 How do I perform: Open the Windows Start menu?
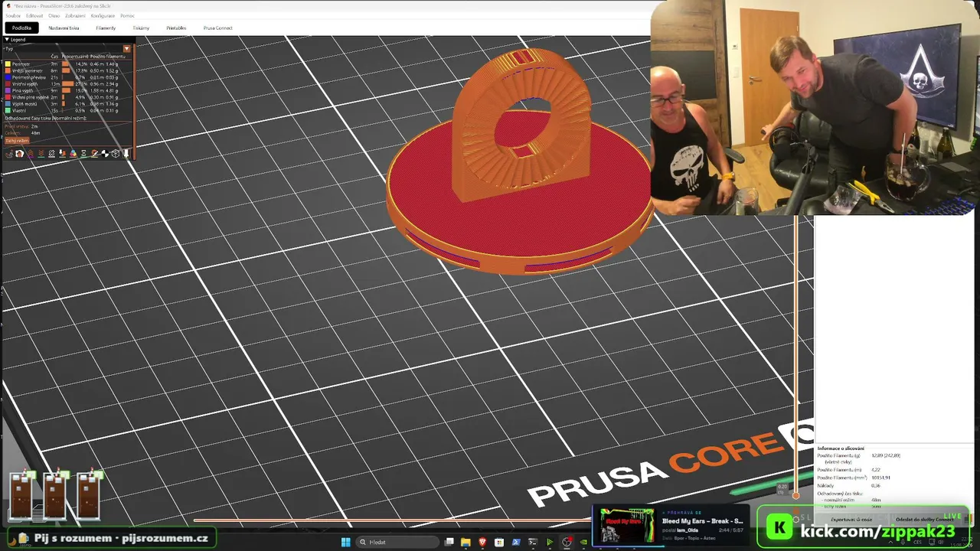[345, 542]
